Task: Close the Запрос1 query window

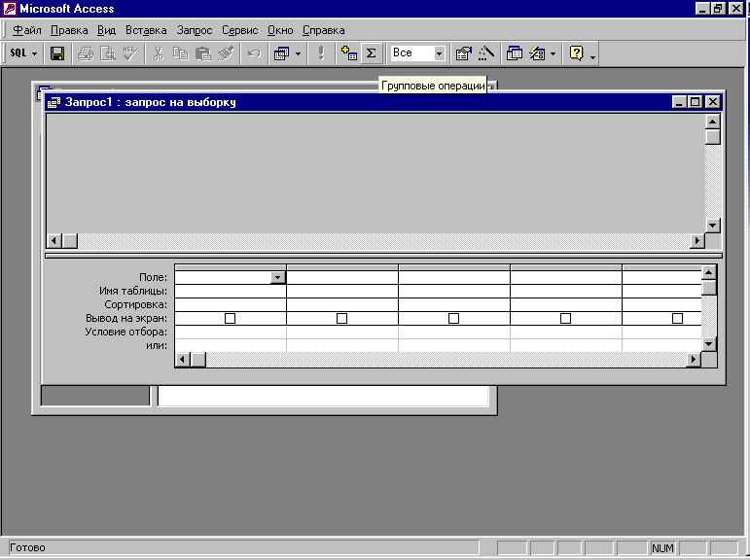Action: 713,102
